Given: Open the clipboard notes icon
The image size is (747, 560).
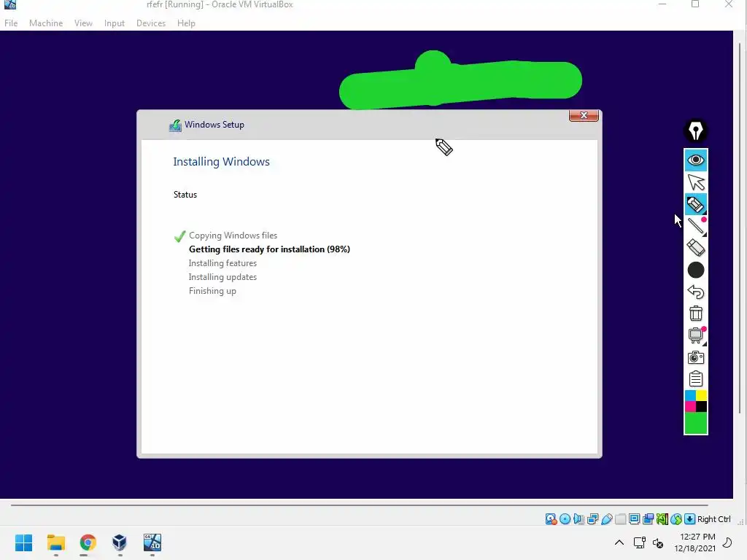Looking at the screenshot, I should click(x=695, y=379).
